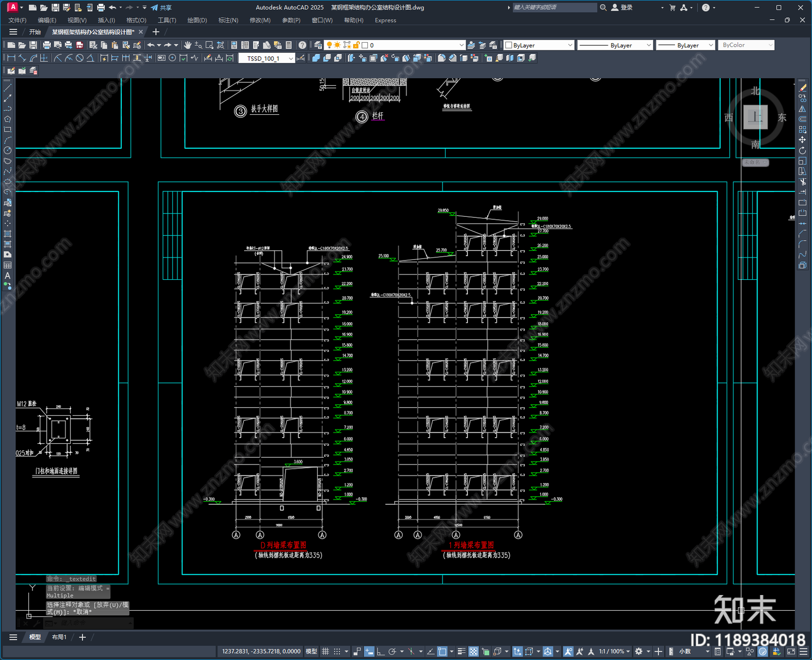Viewport: 812px width, 660px height.
Task: Open the layer dropdown showing layer 0
Action: tap(395, 45)
